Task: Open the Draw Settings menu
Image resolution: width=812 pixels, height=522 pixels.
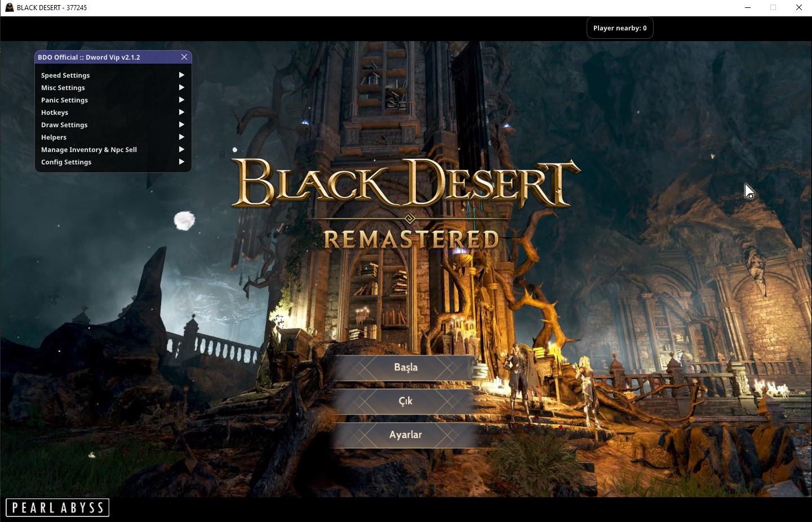Action: point(113,124)
